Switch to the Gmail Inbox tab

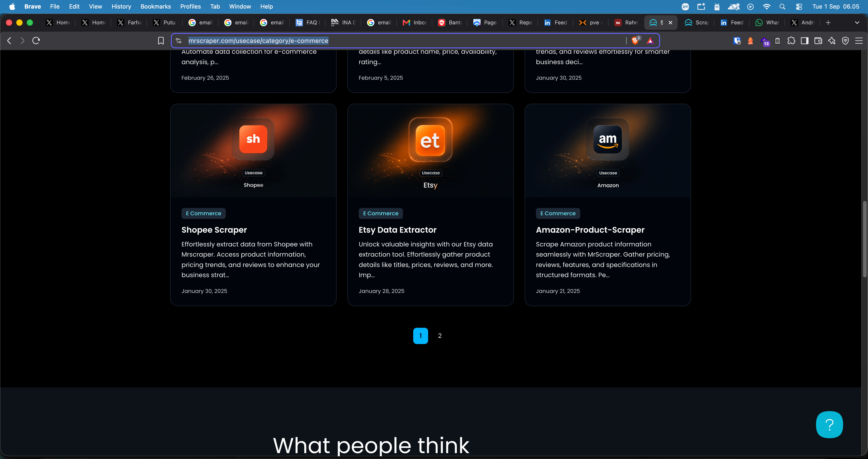(415, 23)
